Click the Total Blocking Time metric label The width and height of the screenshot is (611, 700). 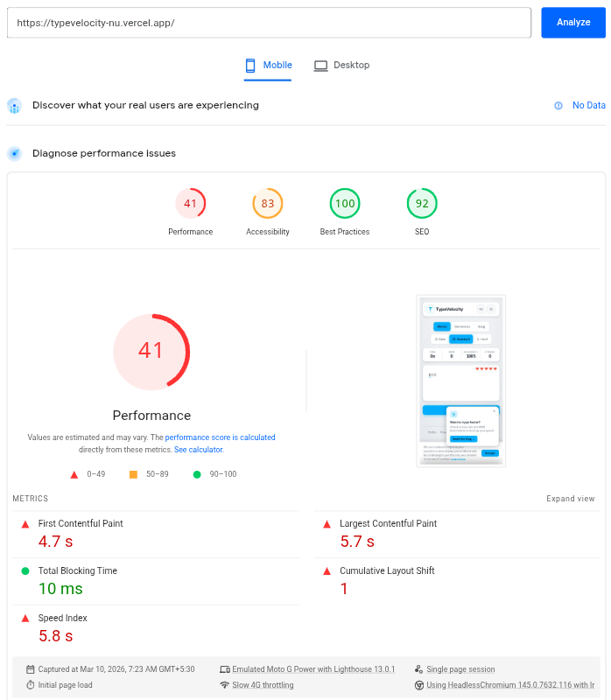coord(78,571)
